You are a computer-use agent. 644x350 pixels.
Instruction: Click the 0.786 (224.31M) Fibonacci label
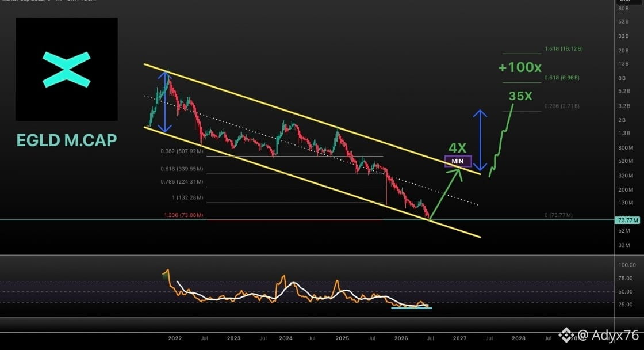coord(182,181)
